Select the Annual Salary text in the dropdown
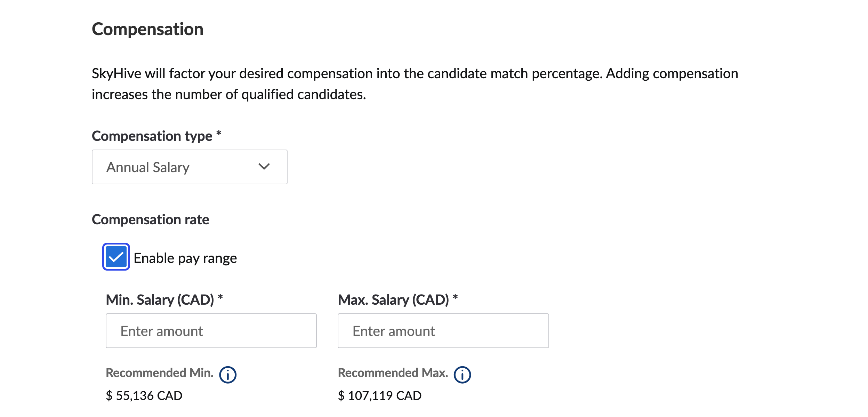The height and width of the screenshot is (417, 868). [148, 168]
